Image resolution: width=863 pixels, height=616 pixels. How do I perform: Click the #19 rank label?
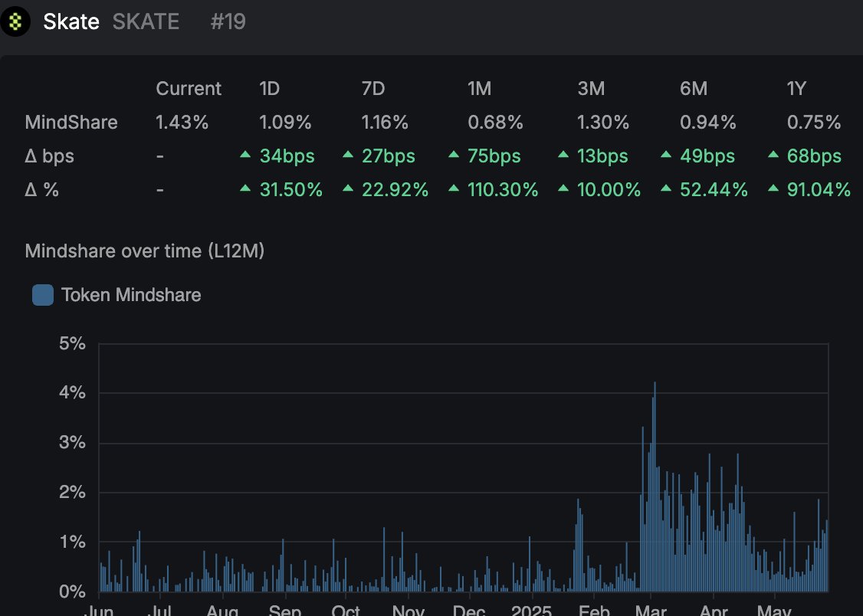(228, 22)
